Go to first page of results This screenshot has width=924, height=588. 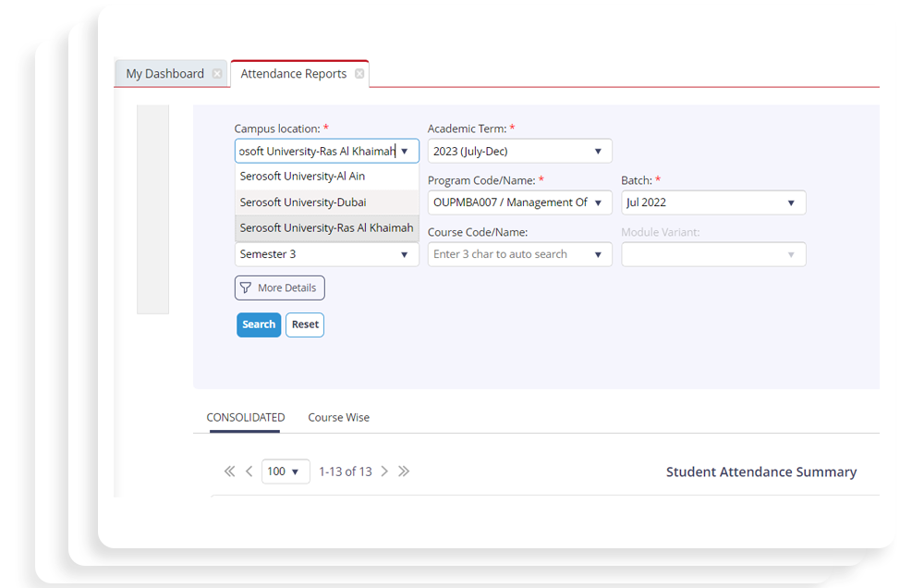click(230, 472)
